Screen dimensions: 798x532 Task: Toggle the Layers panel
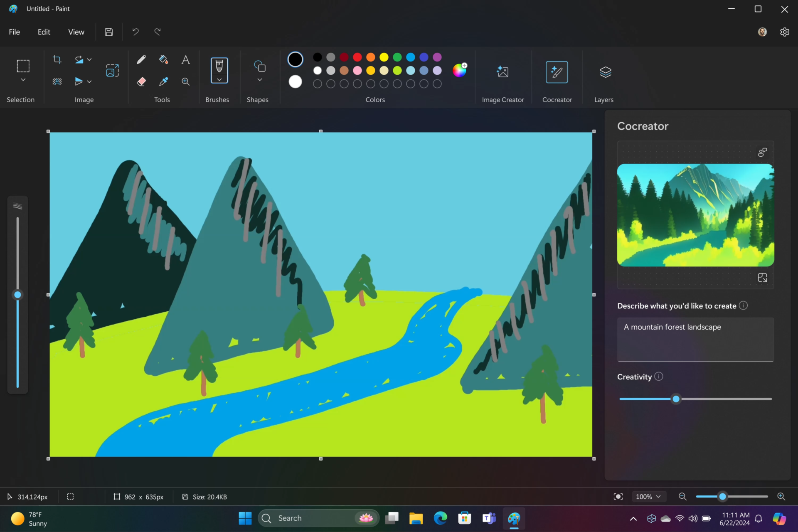605,72
